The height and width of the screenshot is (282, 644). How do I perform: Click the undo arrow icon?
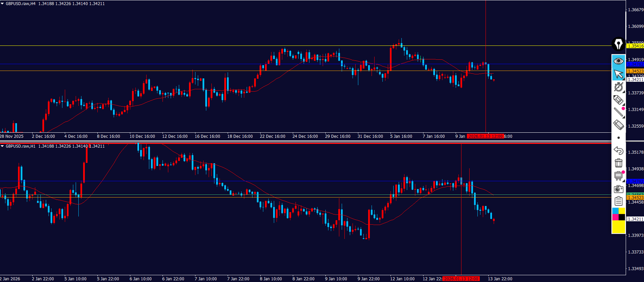coord(618,150)
